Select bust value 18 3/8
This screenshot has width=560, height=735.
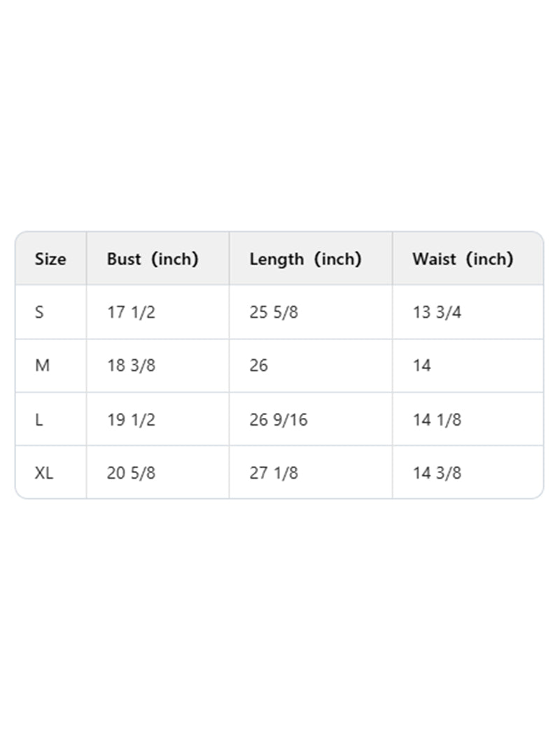tap(131, 365)
